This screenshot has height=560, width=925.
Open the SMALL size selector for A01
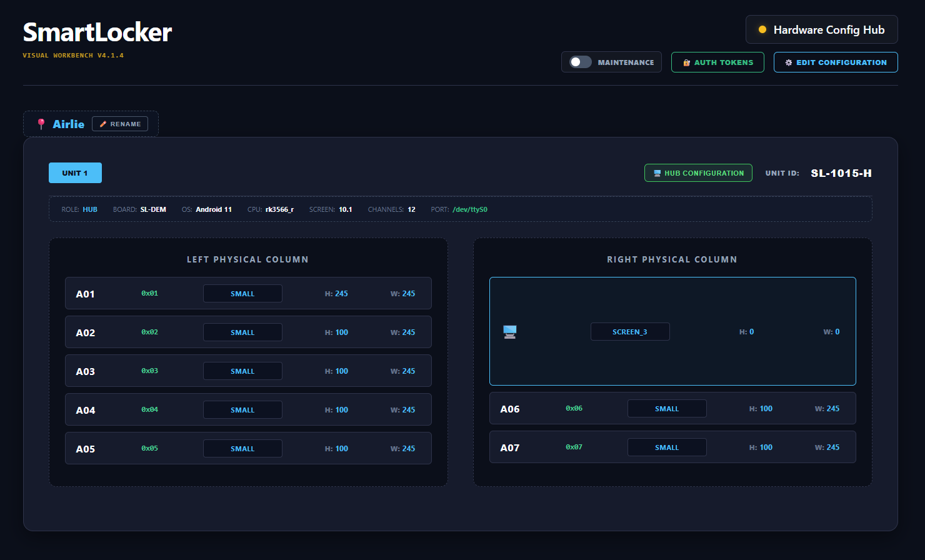click(x=242, y=294)
